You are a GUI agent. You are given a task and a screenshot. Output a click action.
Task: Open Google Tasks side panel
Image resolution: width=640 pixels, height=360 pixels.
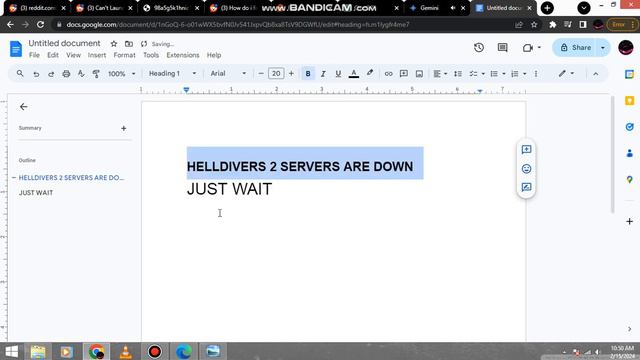tap(629, 127)
